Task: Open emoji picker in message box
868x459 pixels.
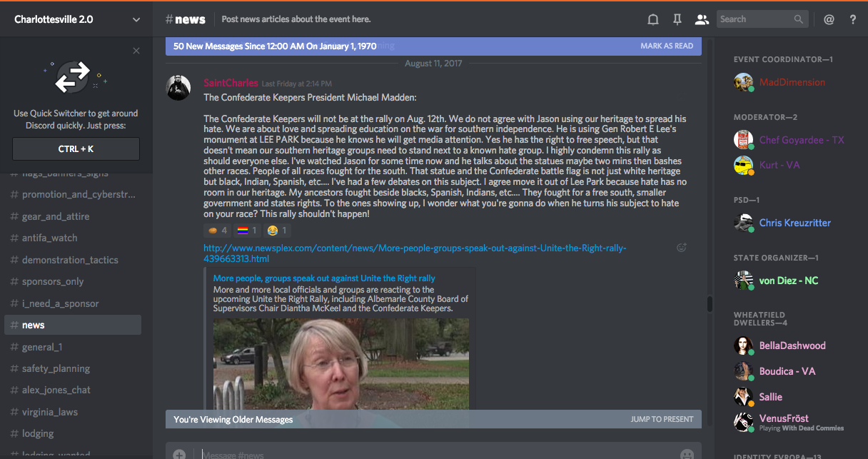Action: tap(687, 454)
